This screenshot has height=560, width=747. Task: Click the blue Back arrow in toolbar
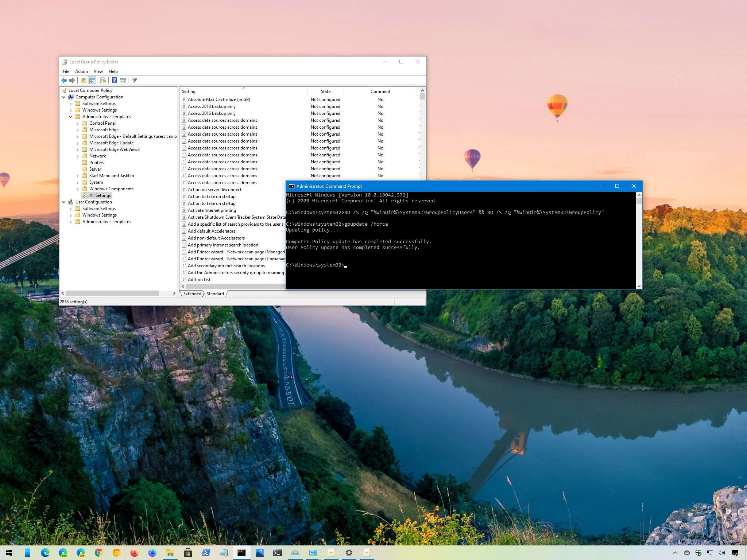(64, 81)
